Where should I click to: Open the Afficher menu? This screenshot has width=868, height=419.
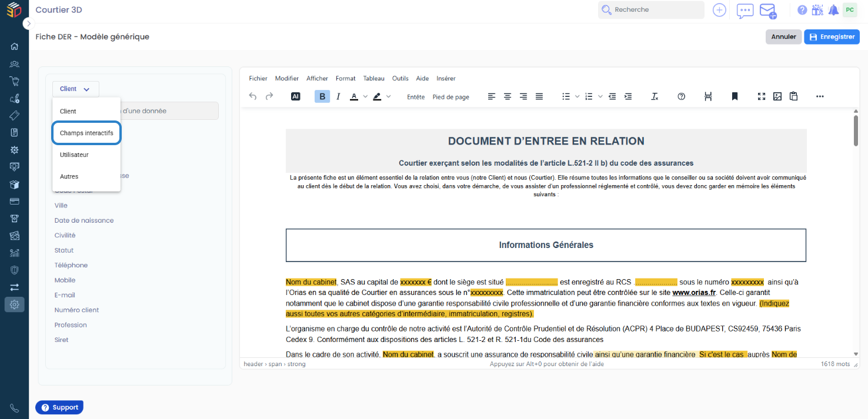point(318,78)
